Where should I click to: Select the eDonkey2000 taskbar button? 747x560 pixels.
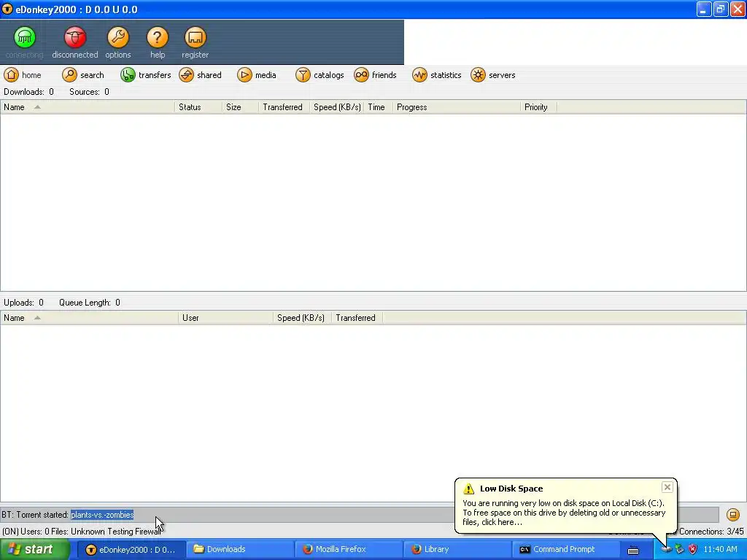pos(131,550)
